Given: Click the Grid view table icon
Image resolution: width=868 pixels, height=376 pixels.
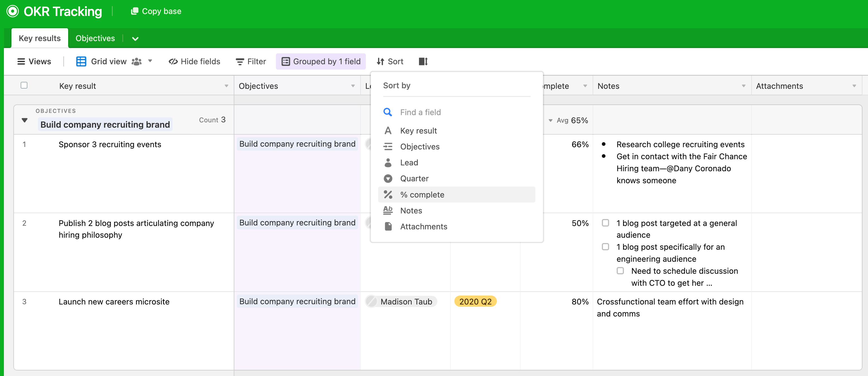Looking at the screenshot, I should [x=81, y=61].
